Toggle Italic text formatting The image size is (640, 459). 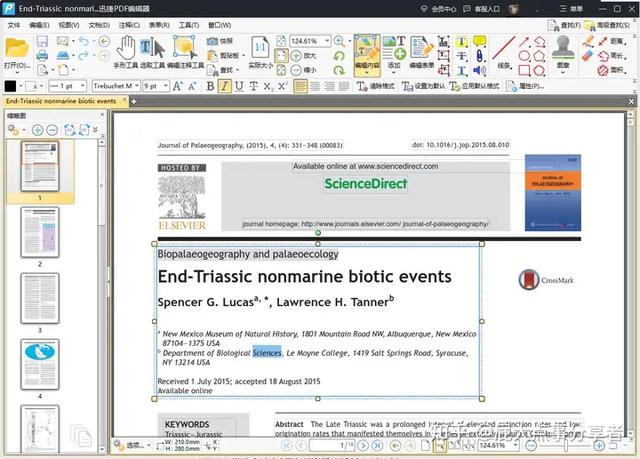click(x=224, y=86)
